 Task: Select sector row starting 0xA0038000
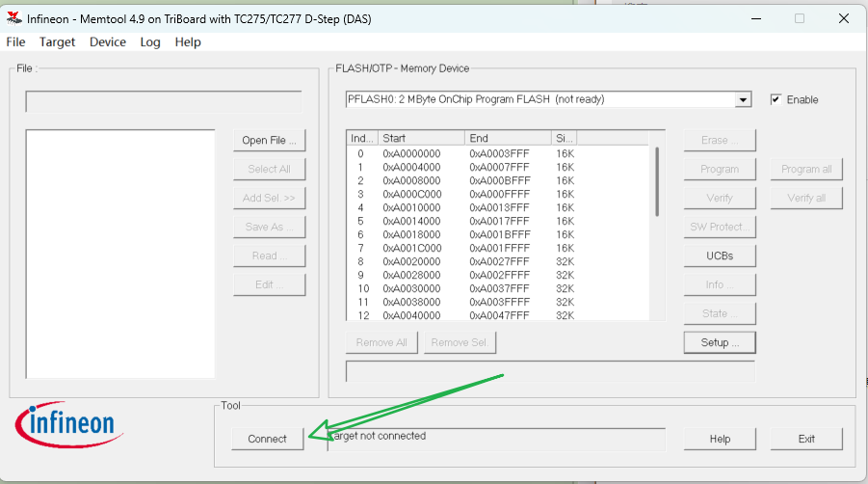click(498, 302)
